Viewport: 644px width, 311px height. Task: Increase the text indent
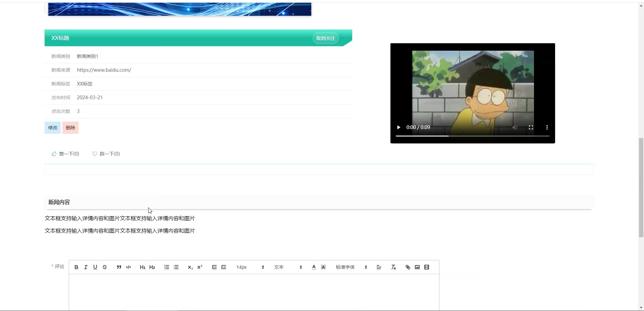pyautogui.click(x=224, y=267)
